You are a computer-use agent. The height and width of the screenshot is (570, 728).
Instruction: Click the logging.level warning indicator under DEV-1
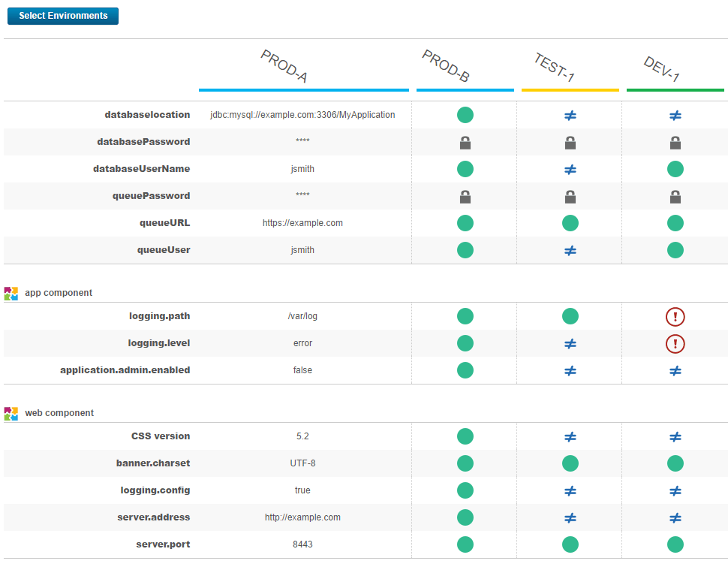(675, 343)
